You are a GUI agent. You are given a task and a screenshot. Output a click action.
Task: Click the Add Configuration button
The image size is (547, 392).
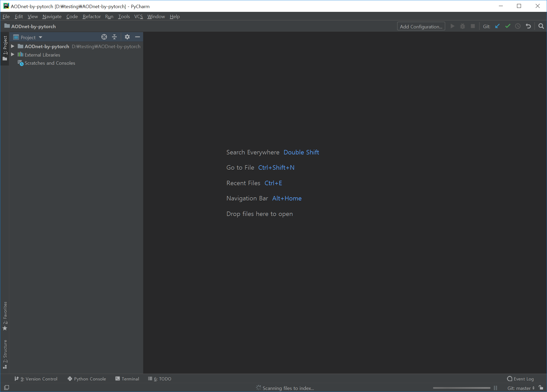click(x=421, y=27)
